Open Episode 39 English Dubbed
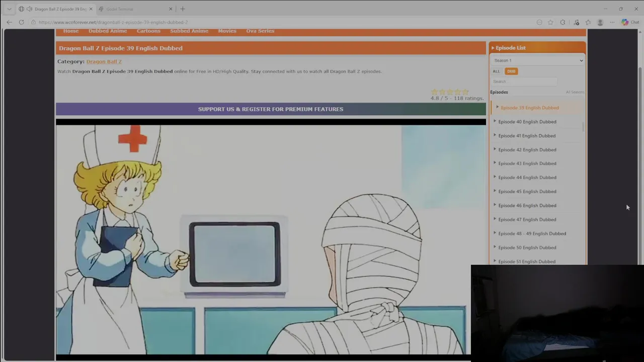Viewport: 644px width, 362px height. (529, 108)
